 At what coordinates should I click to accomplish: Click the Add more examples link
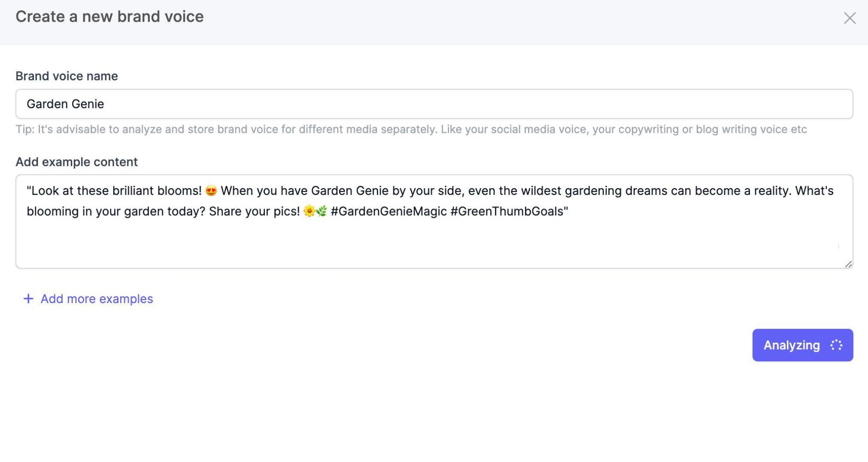[x=88, y=299]
